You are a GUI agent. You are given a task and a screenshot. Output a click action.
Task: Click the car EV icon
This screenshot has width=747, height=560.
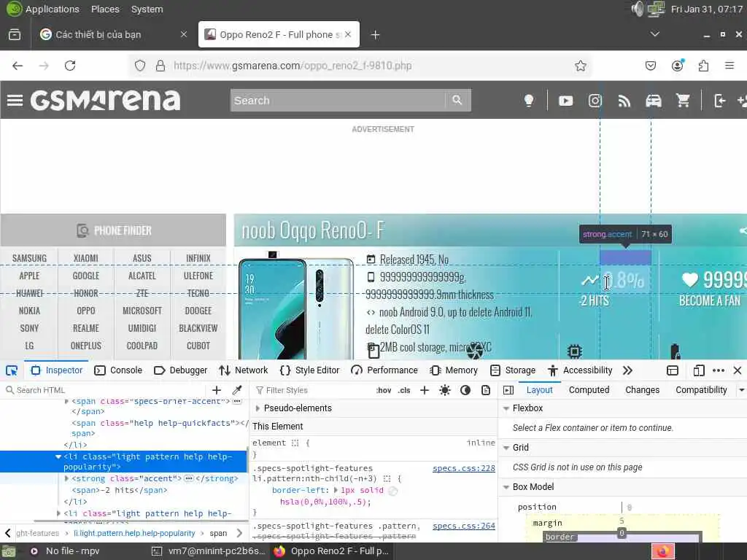[653, 101]
